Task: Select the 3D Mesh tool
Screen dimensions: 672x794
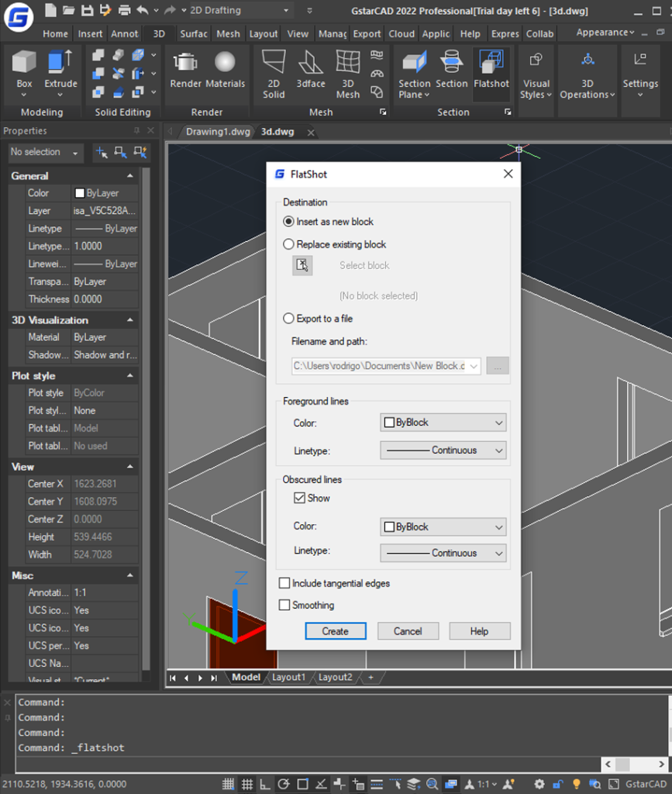Action: [x=348, y=74]
